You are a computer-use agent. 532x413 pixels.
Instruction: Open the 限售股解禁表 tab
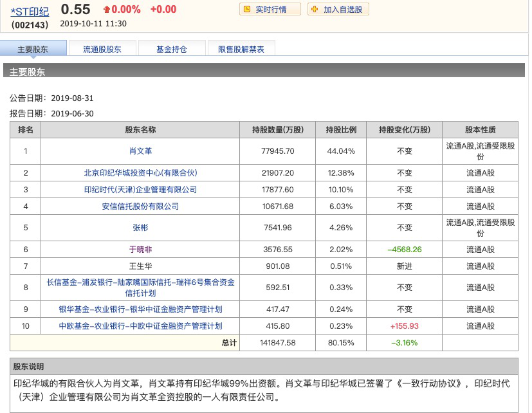point(241,49)
